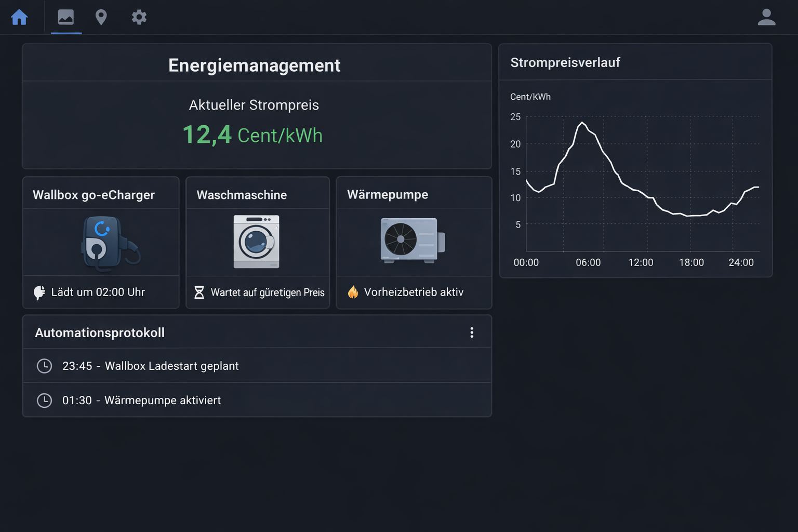Image resolution: width=798 pixels, height=532 pixels.
Task: Select the Wärmepumpe aktiviert log entry
Action: pos(142,400)
